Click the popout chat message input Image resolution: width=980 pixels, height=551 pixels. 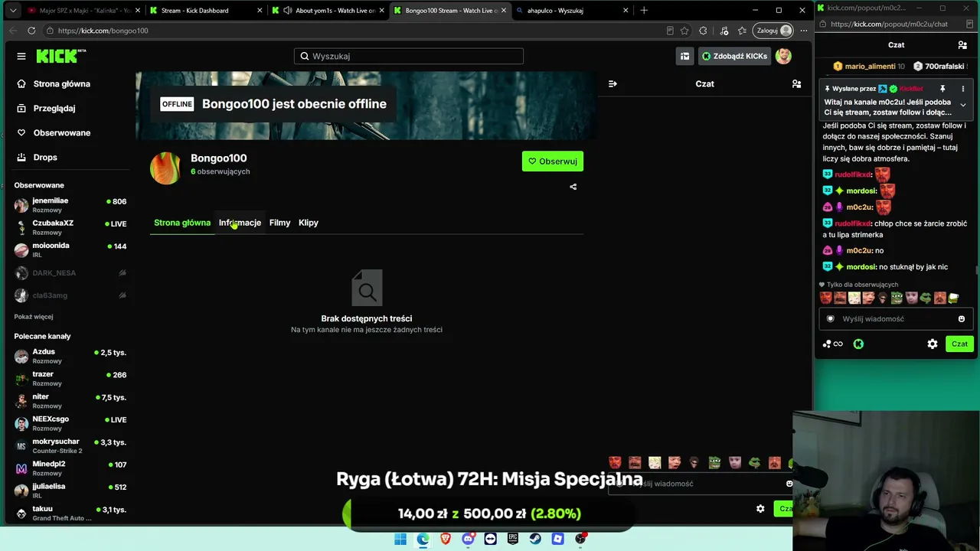(897, 319)
